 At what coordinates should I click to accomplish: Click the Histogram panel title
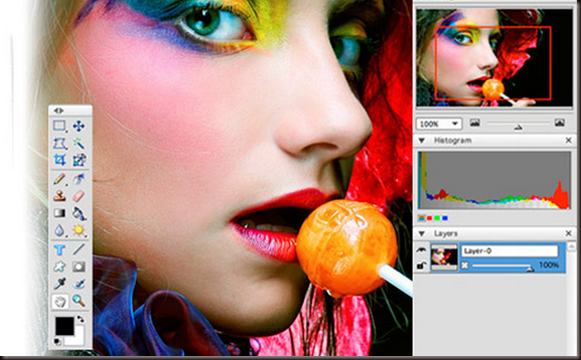pyautogui.click(x=453, y=140)
